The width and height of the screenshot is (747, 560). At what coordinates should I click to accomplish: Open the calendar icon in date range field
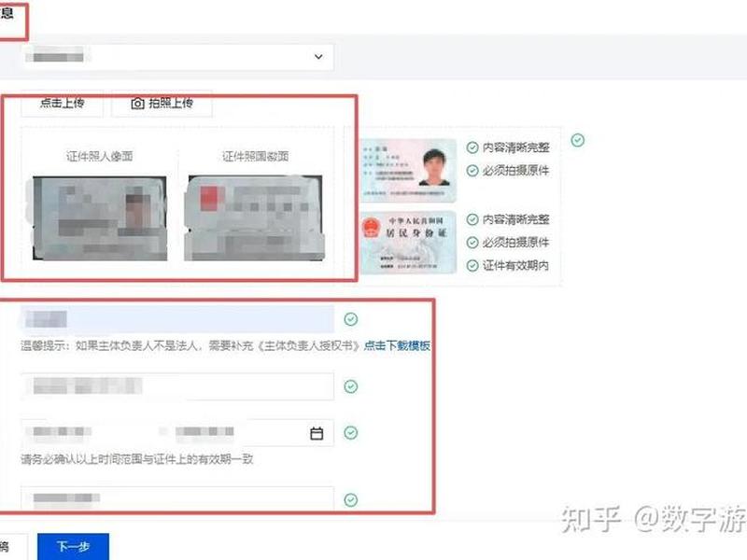pyautogui.click(x=317, y=433)
